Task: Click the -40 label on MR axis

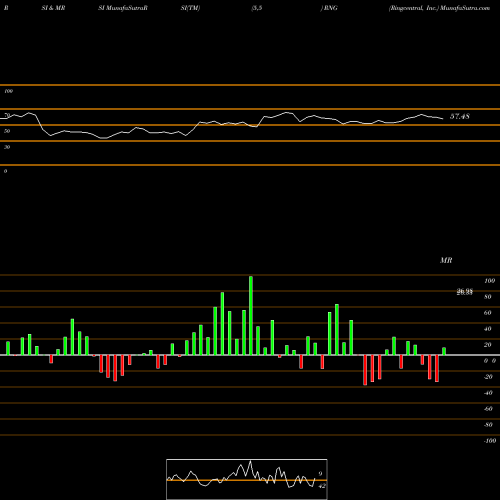Action: tap(488, 393)
